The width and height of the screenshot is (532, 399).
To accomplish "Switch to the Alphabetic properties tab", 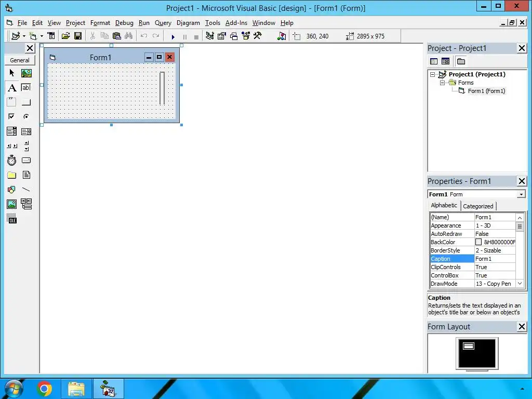I will point(444,205).
